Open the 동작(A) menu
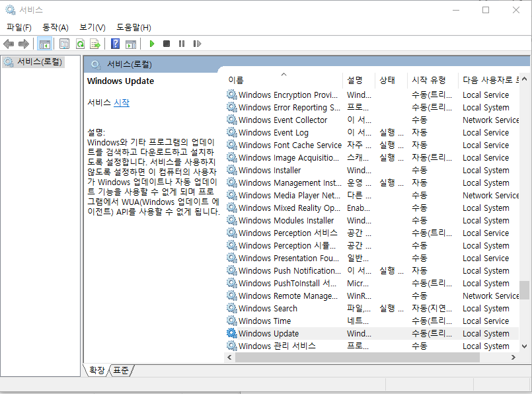 (56, 28)
